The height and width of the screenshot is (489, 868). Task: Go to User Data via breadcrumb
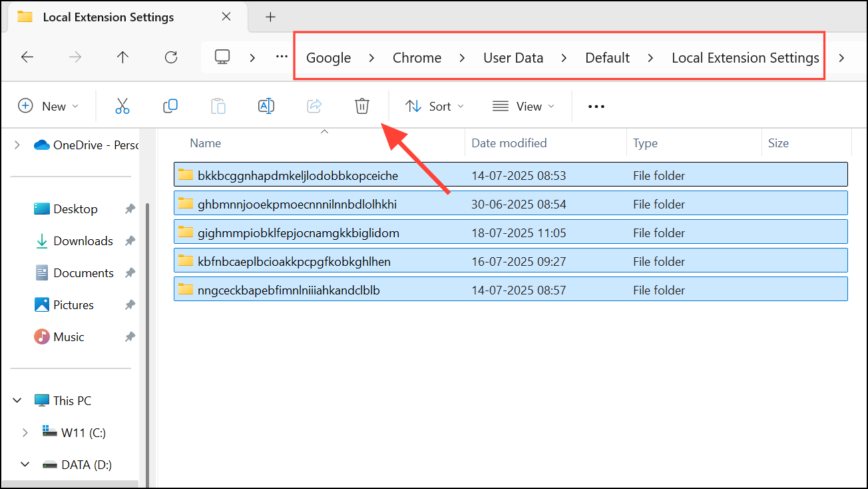[513, 57]
